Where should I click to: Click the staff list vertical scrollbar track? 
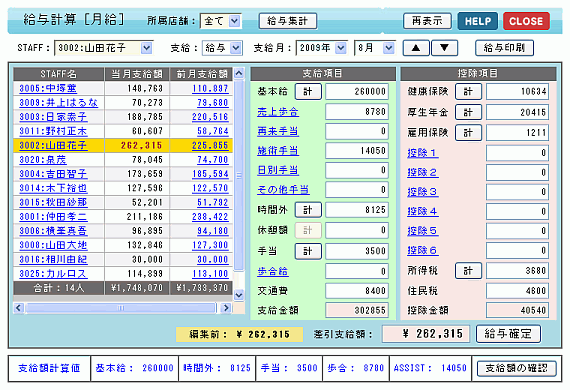pos(239,174)
